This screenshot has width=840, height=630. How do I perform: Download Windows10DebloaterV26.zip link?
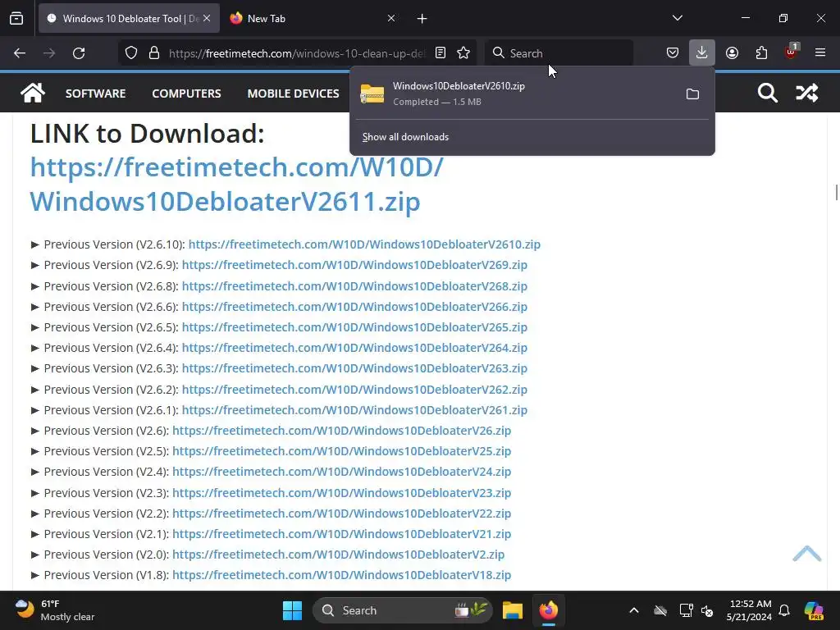point(342,430)
